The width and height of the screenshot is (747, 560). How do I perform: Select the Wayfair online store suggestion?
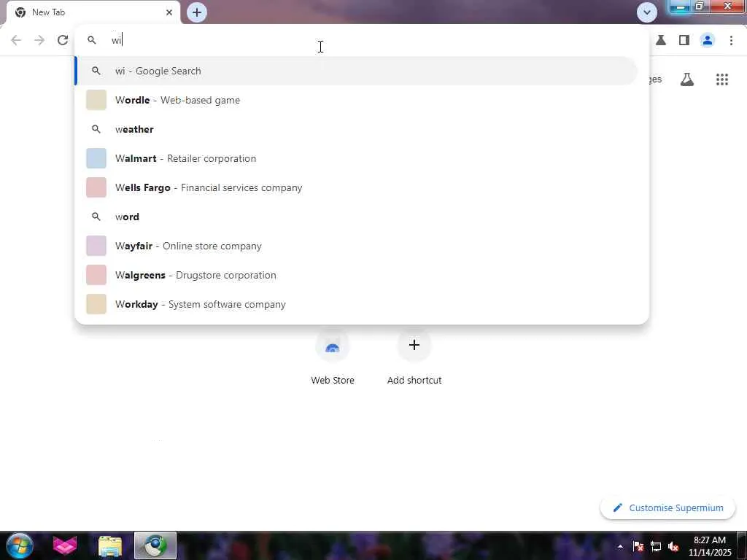coord(356,246)
